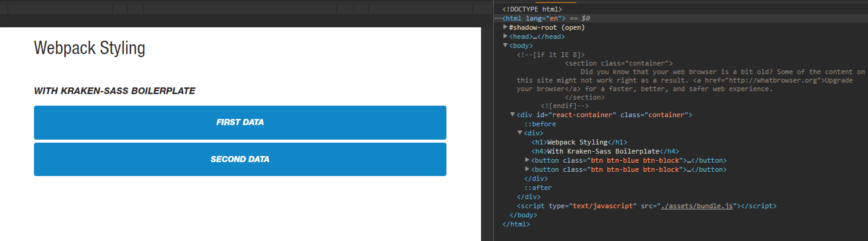
Task: Select the DOCTYPE html line
Action: coord(532,9)
